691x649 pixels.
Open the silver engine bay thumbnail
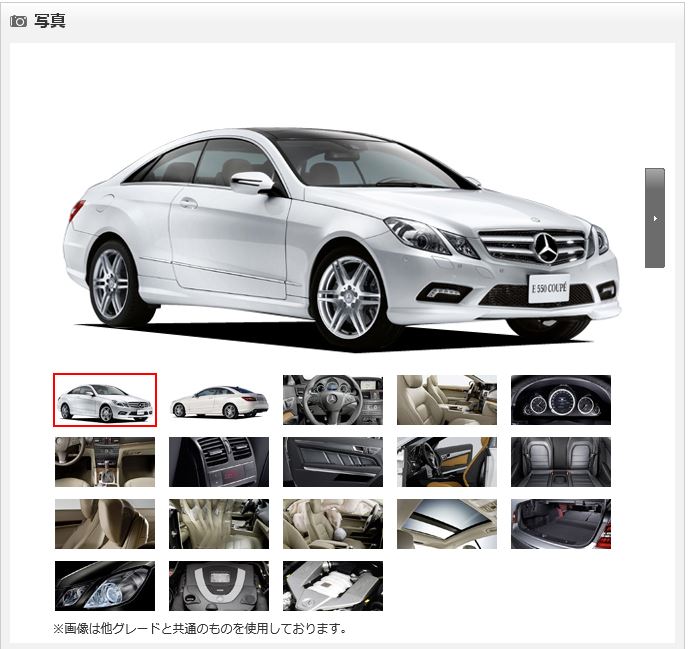click(x=333, y=586)
